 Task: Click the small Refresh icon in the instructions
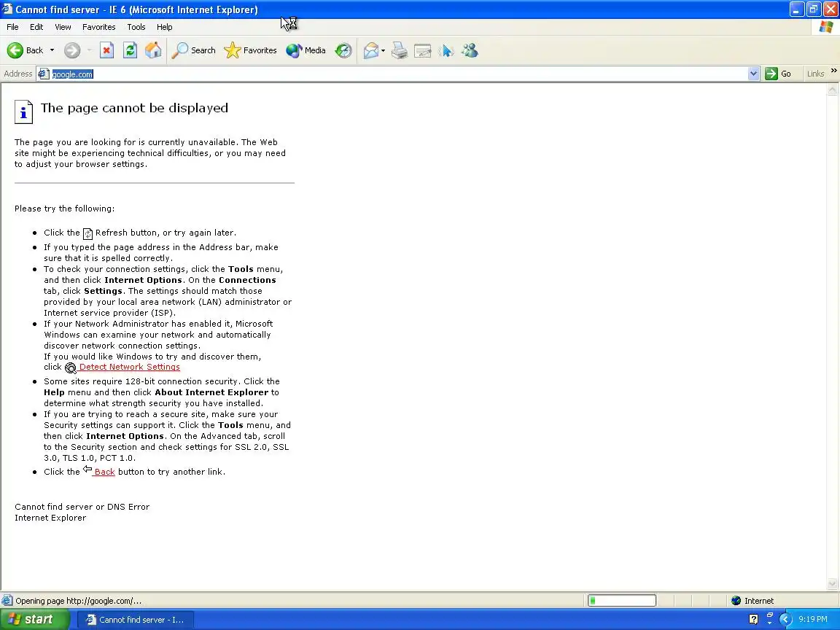[x=87, y=233]
